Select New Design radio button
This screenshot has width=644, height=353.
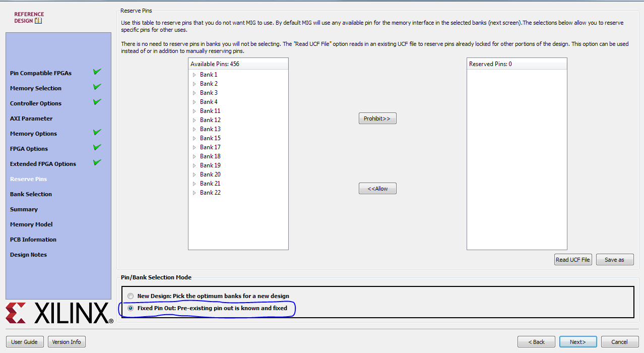tap(131, 296)
